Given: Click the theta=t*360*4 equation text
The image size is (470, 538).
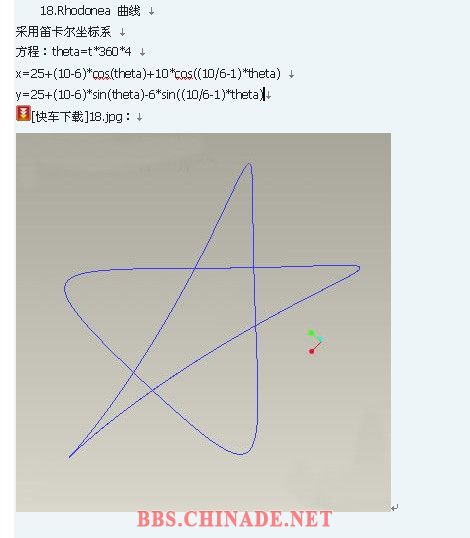Looking at the screenshot, I should tap(92, 52).
